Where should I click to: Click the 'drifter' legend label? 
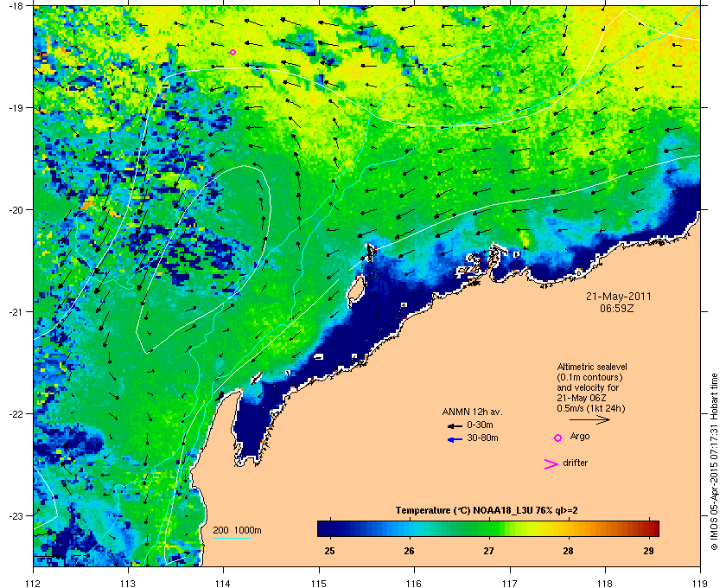(x=575, y=463)
